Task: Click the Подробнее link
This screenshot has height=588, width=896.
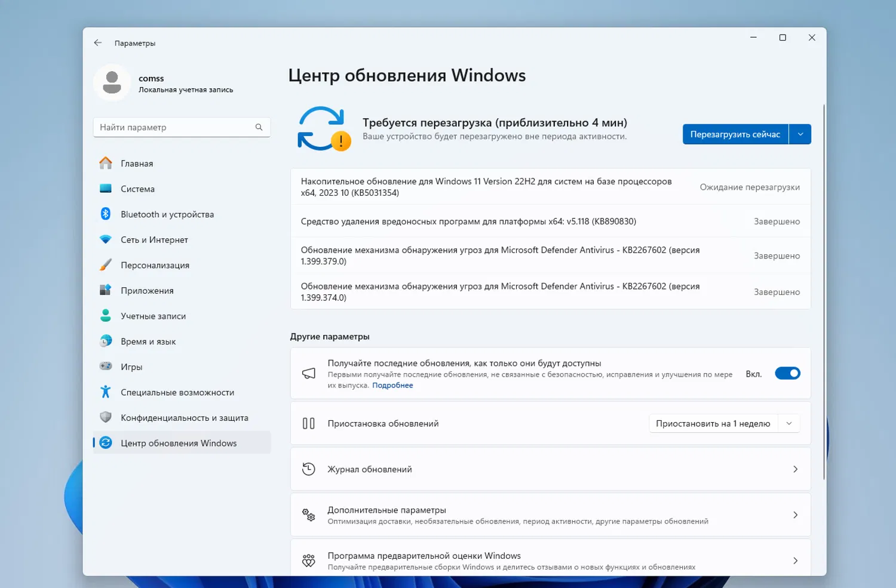Action: pos(392,385)
